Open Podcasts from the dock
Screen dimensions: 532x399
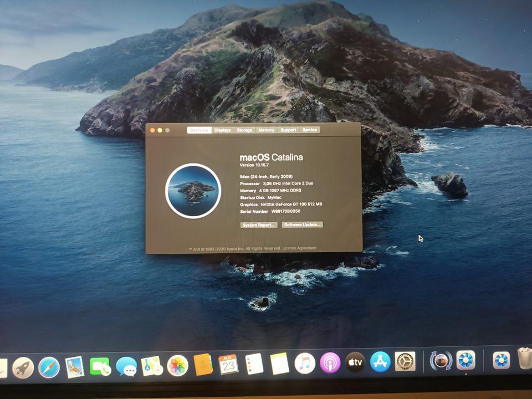(330, 362)
